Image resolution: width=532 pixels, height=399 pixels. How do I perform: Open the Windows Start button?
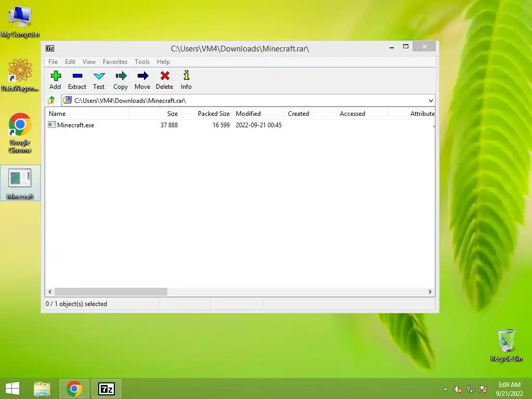click(x=12, y=389)
